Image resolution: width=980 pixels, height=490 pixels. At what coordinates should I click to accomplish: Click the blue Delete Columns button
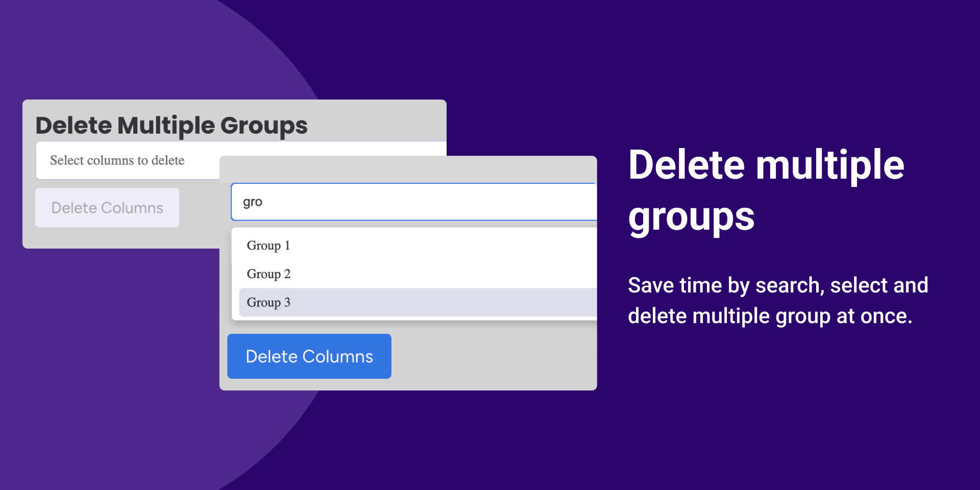click(x=309, y=356)
